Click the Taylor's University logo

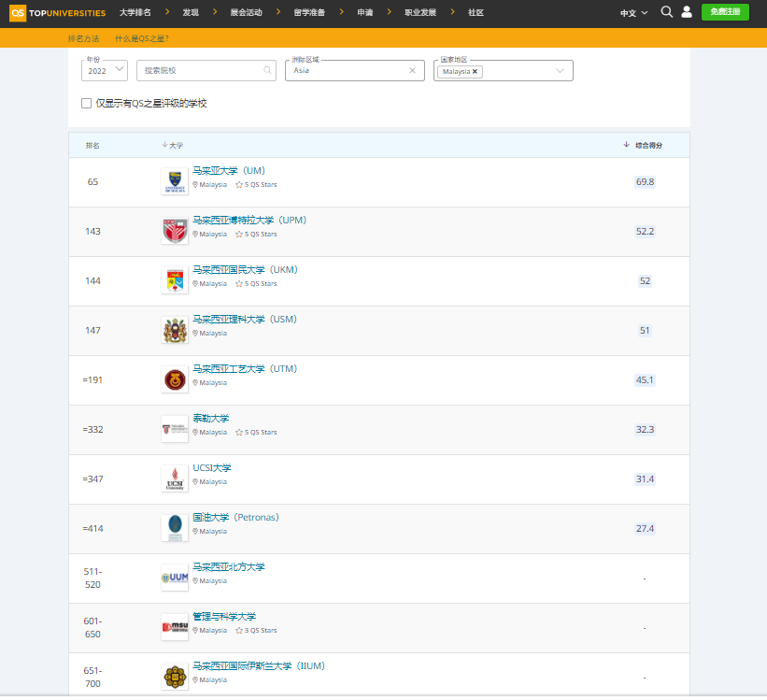(175, 429)
